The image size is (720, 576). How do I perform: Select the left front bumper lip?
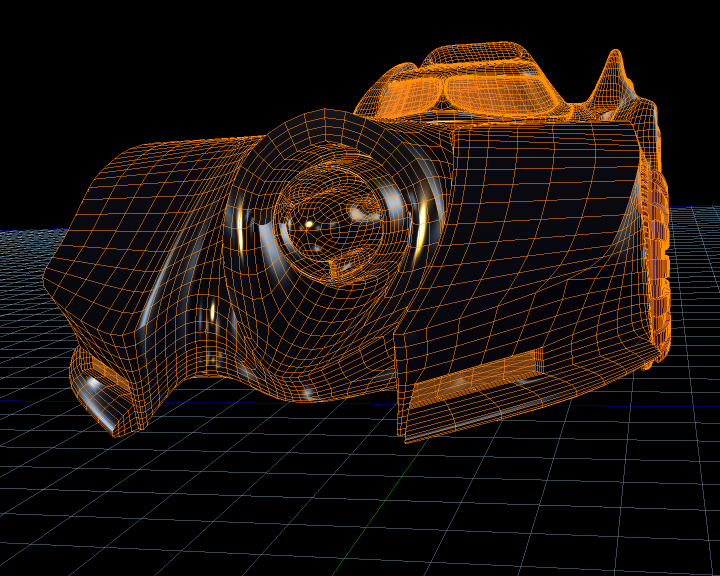[101, 393]
